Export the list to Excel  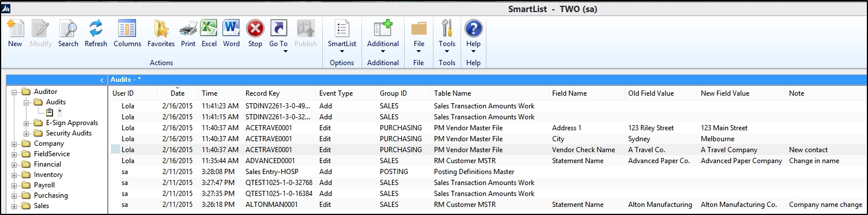click(209, 29)
